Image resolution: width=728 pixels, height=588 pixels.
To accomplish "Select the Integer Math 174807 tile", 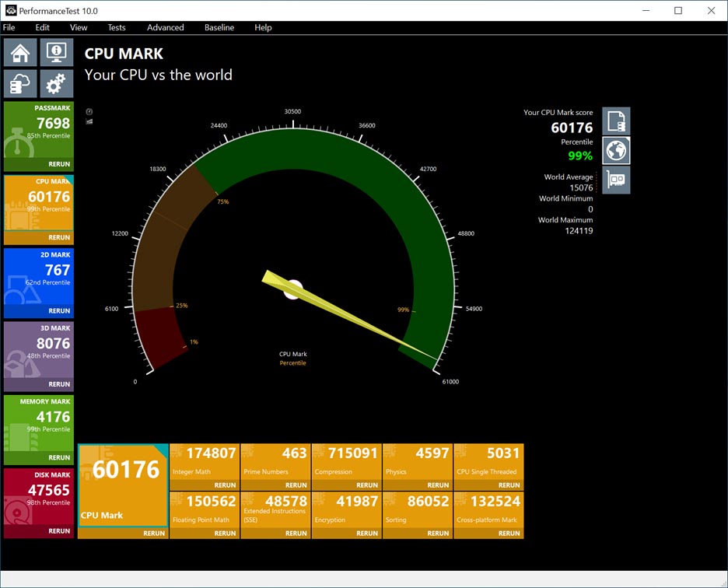I will click(x=205, y=462).
